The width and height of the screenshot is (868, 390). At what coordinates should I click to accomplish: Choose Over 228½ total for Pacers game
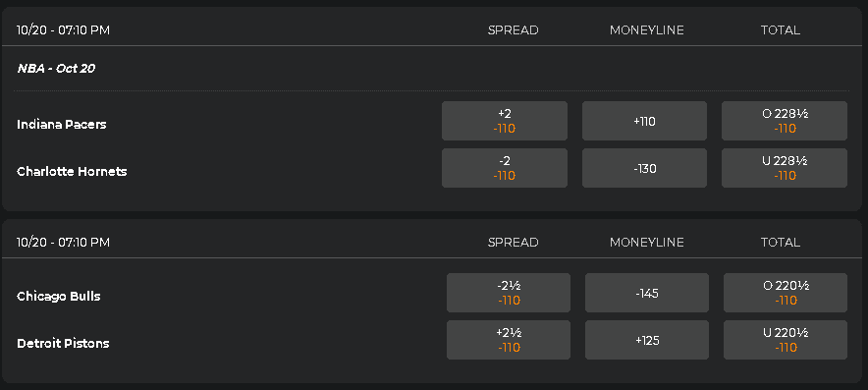pyautogui.click(x=785, y=121)
